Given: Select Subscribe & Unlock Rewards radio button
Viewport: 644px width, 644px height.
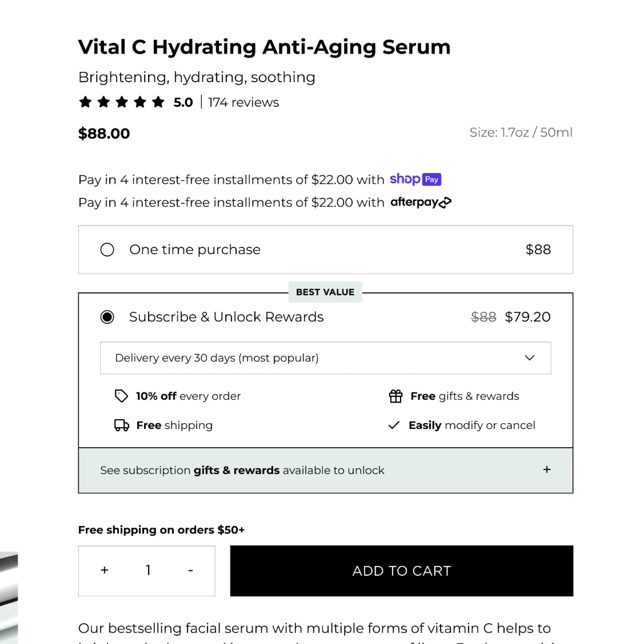Looking at the screenshot, I should pos(107,317).
